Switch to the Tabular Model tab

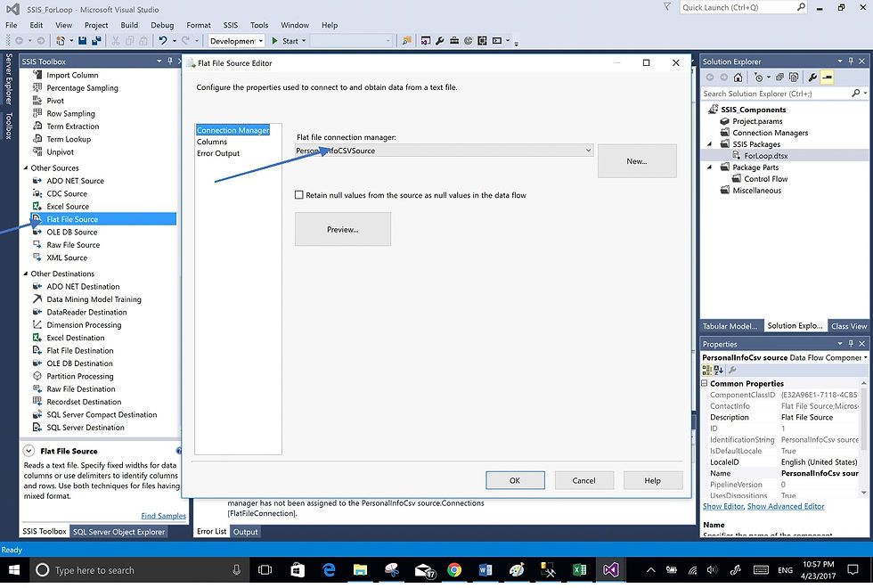tap(730, 326)
